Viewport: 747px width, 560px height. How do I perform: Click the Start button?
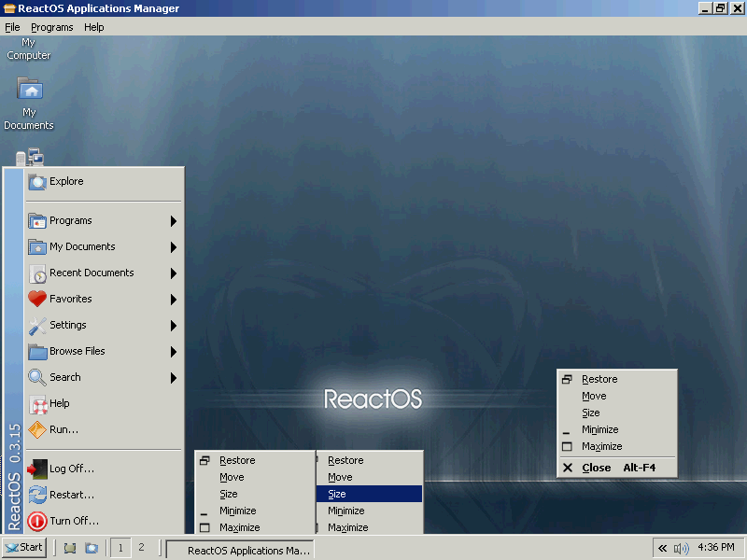point(24,548)
